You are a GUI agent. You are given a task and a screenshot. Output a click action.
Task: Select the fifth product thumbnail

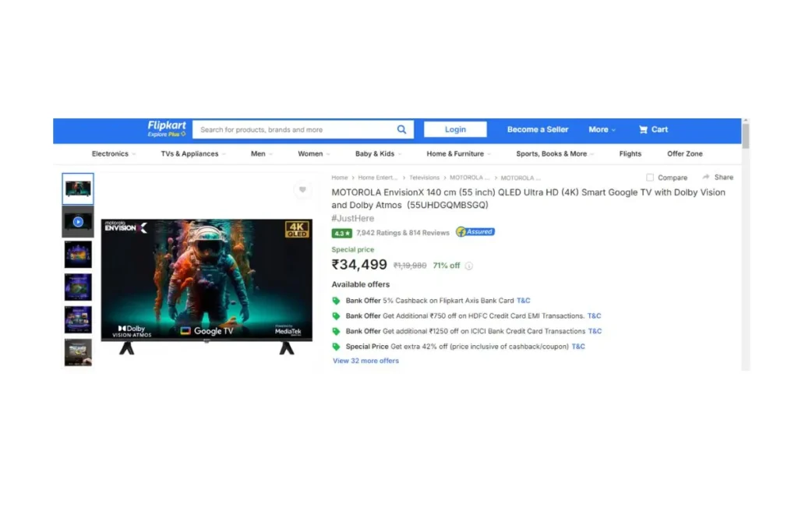point(78,319)
